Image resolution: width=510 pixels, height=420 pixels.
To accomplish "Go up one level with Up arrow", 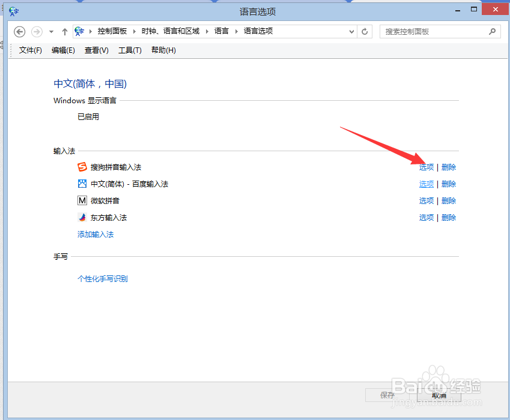I will point(65,32).
